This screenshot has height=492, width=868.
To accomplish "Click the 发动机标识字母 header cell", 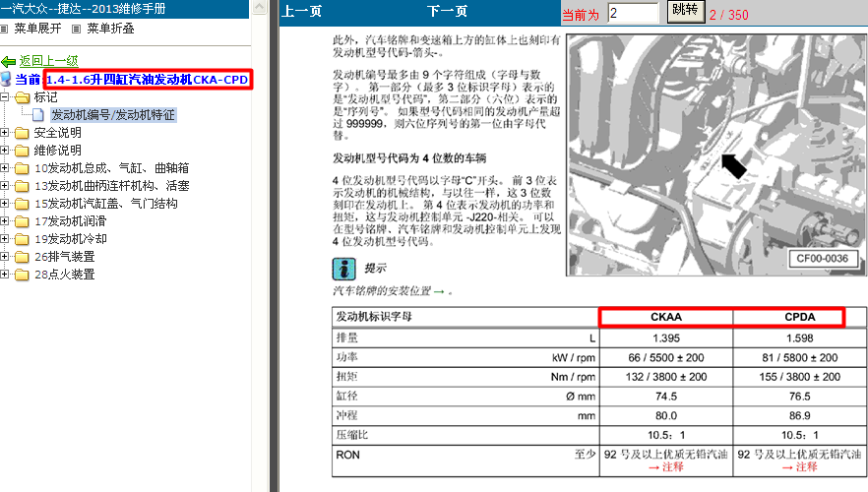I will pos(465,317).
